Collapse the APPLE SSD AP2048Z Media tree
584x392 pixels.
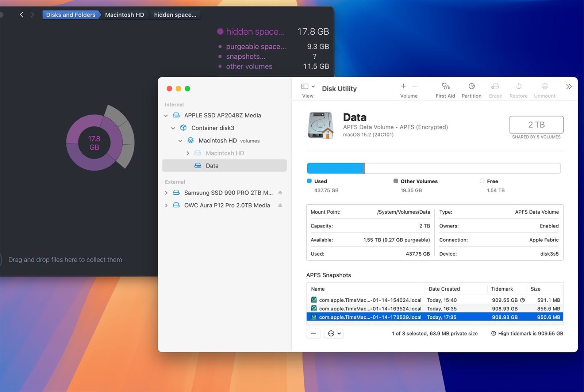coord(166,116)
